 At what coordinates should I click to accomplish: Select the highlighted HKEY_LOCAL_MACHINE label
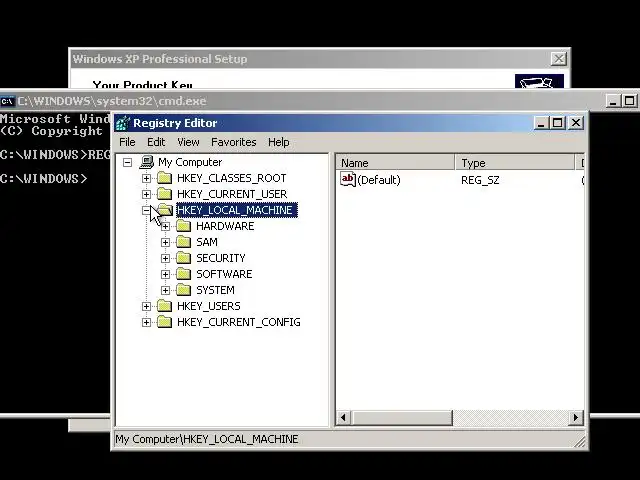[x=237, y=210]
